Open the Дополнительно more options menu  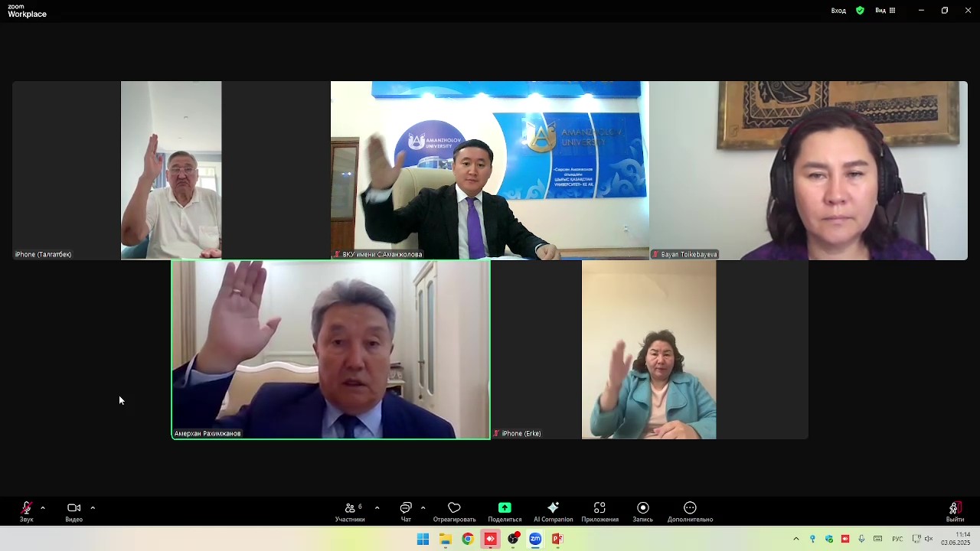tap(690, 510)
